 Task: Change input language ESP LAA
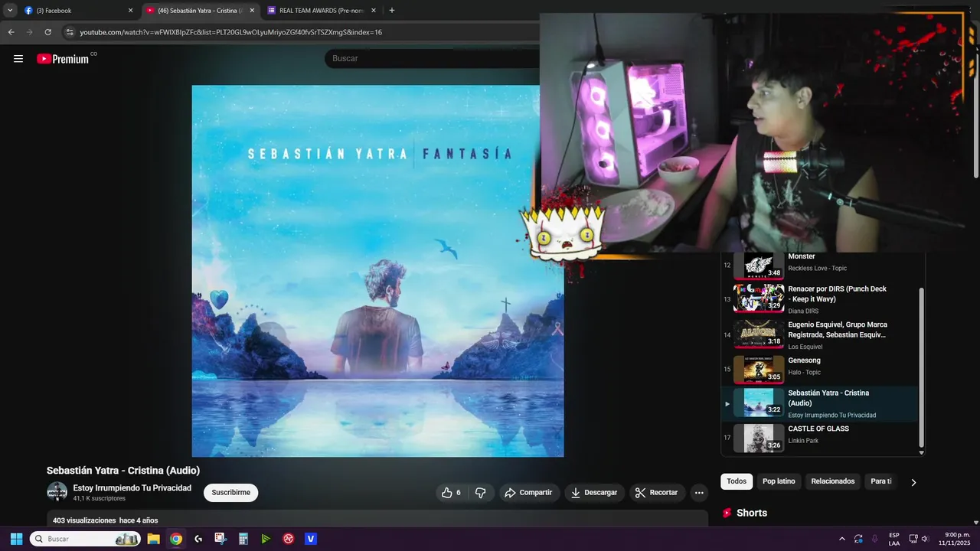894,539
